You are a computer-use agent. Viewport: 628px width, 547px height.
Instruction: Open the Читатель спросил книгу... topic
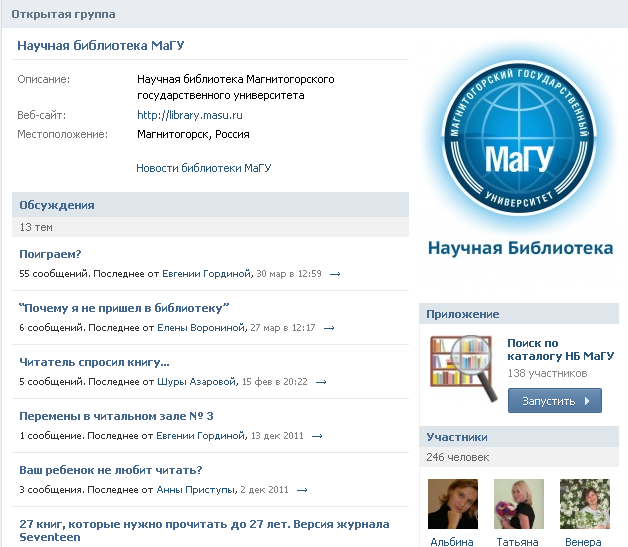(x=95, y=362)
